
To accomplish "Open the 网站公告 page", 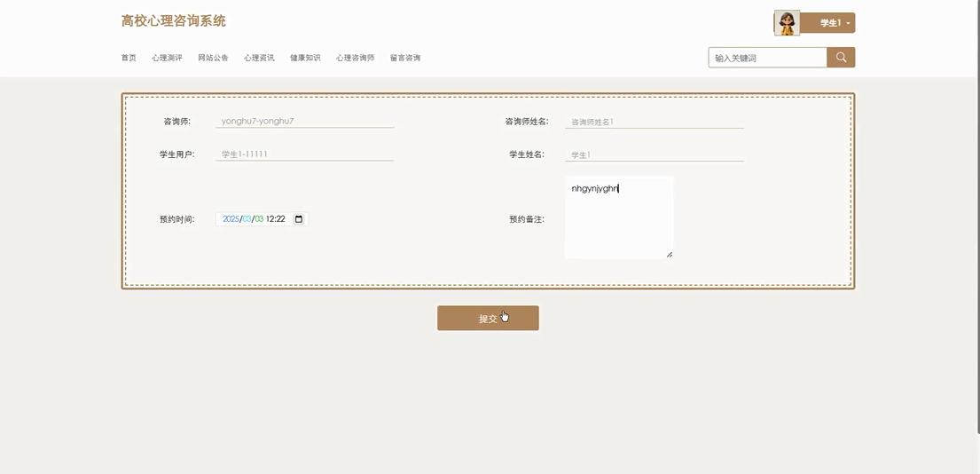I will tap(213, 58).
